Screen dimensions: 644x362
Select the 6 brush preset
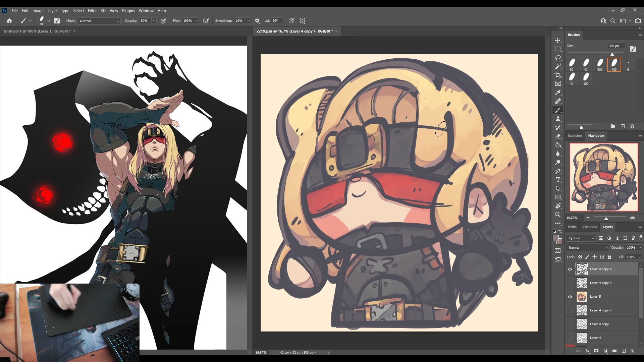(x=628, y=65)
